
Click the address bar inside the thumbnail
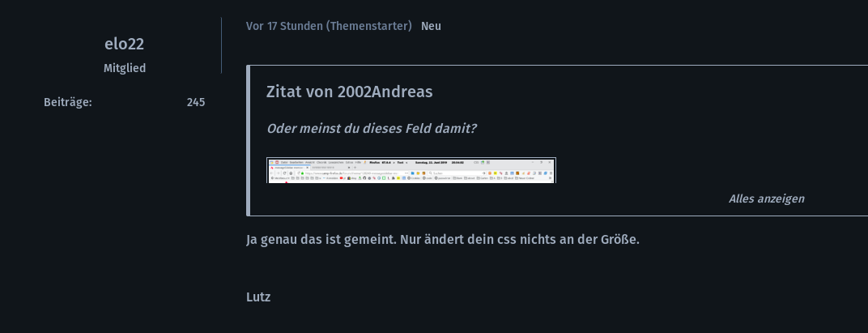coord(356,173)
